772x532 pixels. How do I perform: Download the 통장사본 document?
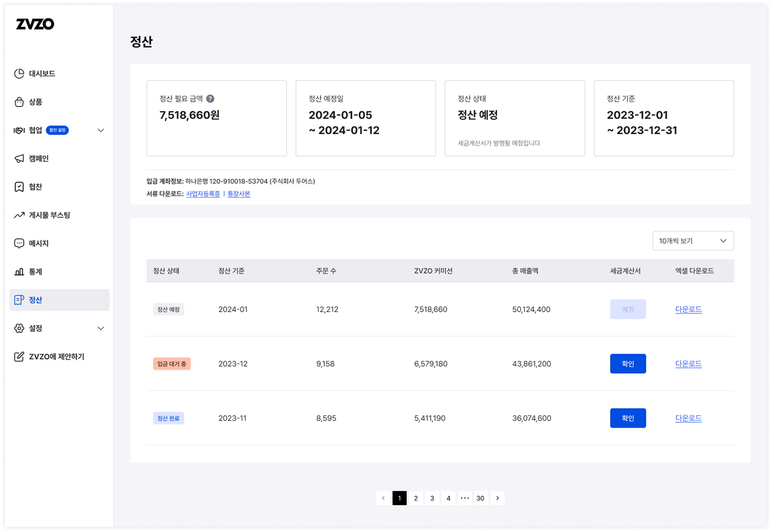[x=239, y=194]
